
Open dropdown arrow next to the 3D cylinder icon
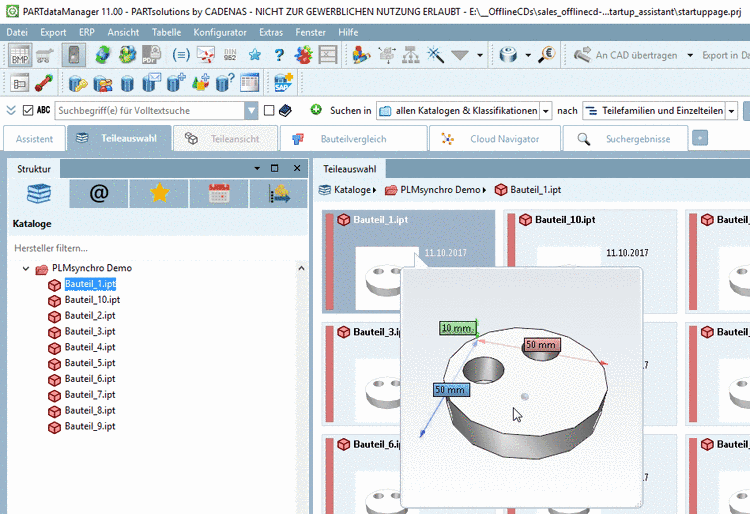pos(528,55)
